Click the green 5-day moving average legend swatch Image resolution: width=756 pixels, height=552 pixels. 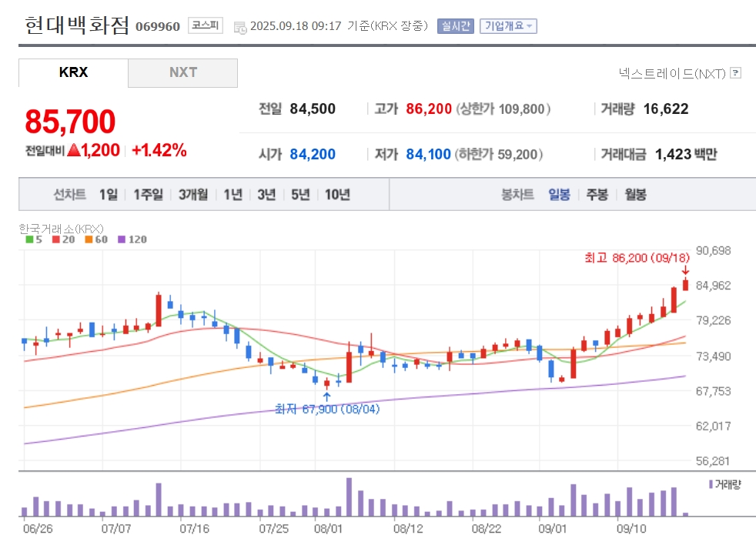(29, 239)
